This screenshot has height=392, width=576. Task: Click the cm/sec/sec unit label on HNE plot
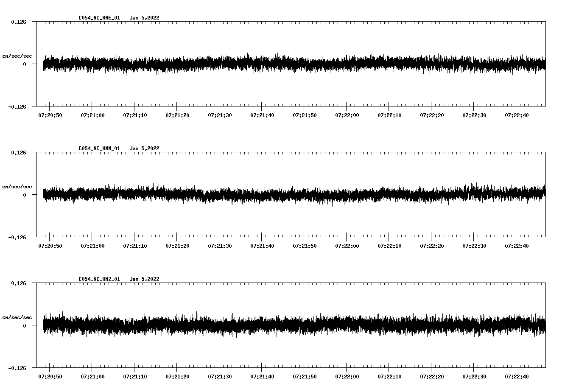pos(17,56)
